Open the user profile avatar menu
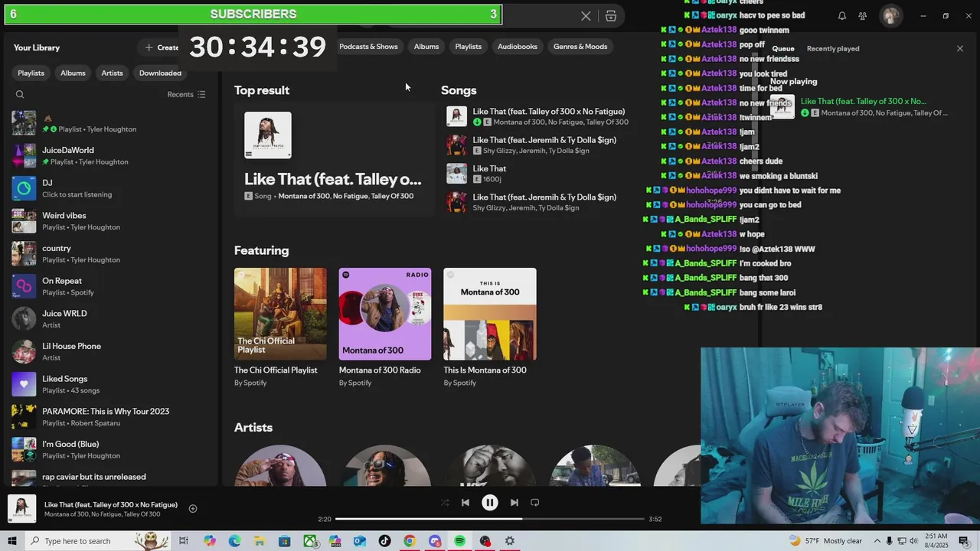This screenshot has width=980, height=551. click(x=890, y=16)
